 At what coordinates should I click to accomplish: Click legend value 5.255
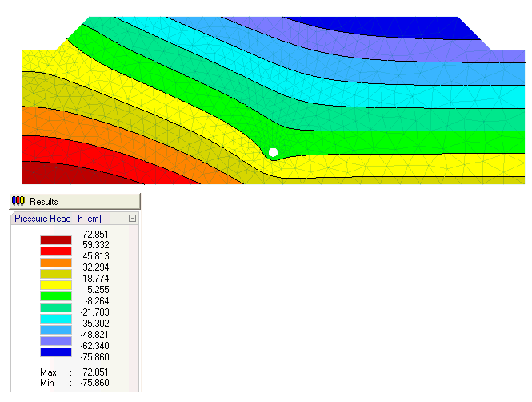coord(98,290)
